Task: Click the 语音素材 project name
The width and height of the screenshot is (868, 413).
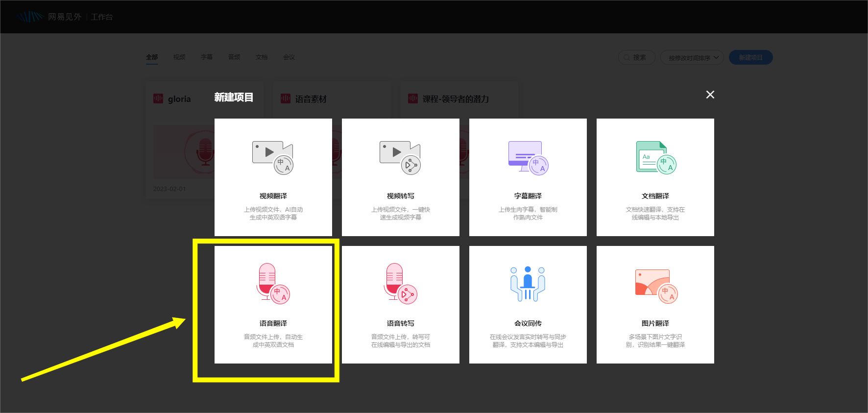Action: (x=311, y=99)
